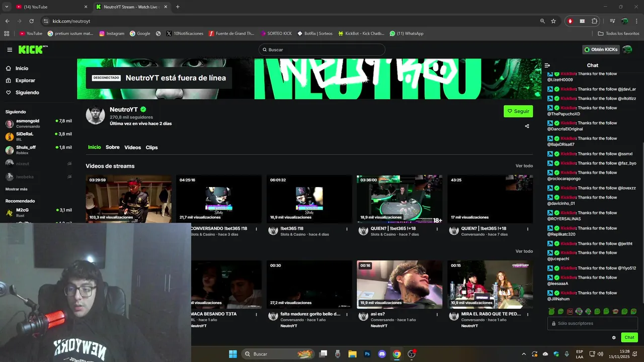Open options for Conversando 7 días video
This screenshot has width=644, height=362.
528,229
